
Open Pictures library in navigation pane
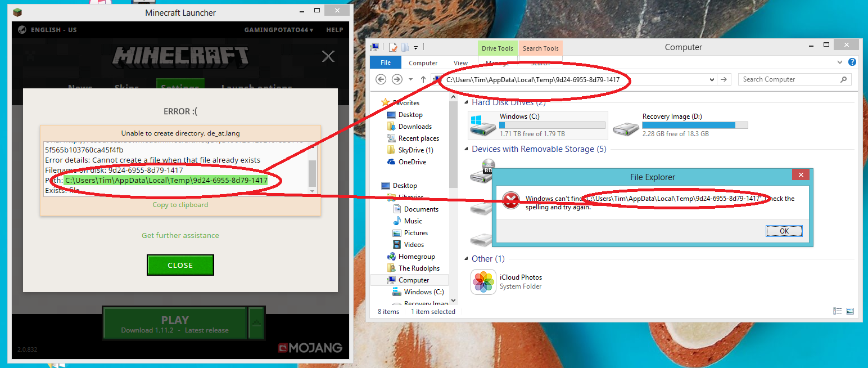(415, 233)
